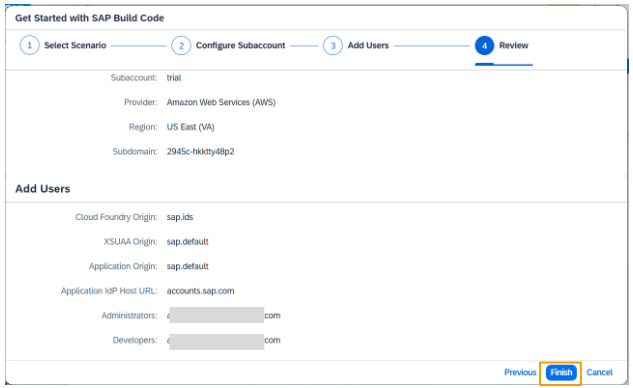
Task: Cancel the SAP Build Code wizard
Action: tap(599, 372)
